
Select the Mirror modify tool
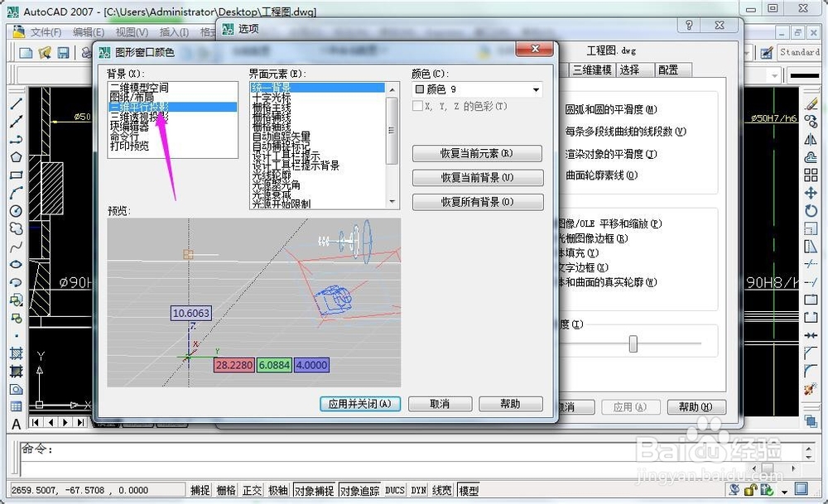tap(811, 139)
